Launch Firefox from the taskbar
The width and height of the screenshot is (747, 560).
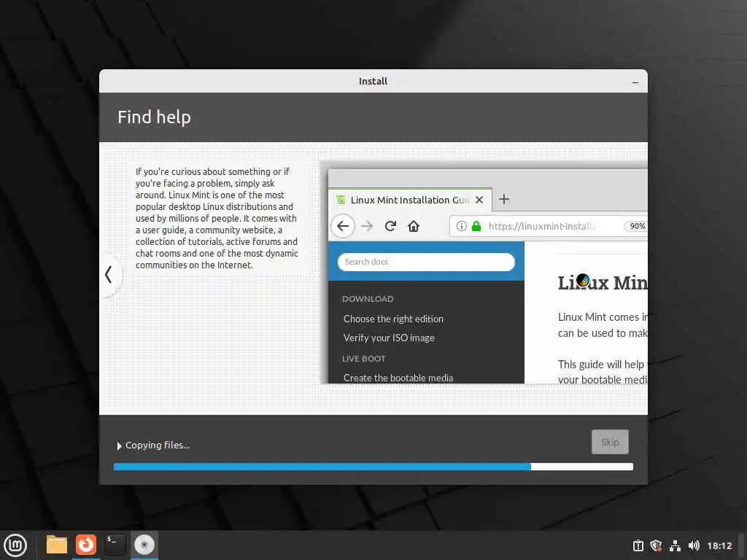[x=86, y=545]
